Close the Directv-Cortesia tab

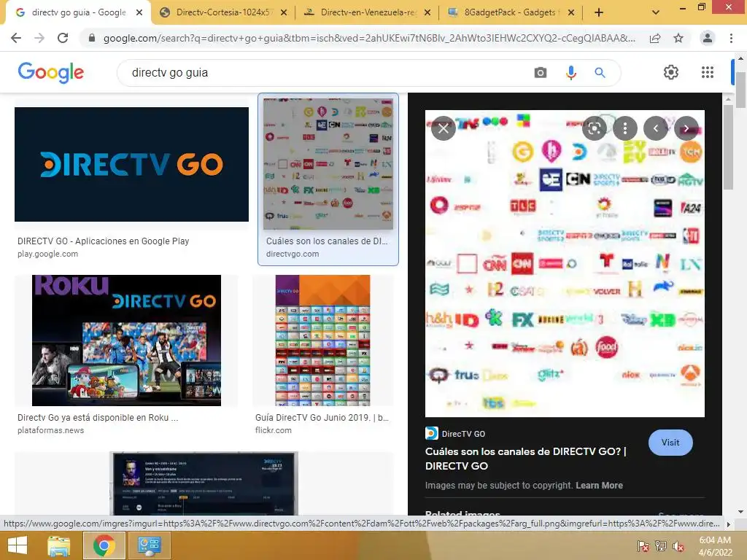(284, 13)
